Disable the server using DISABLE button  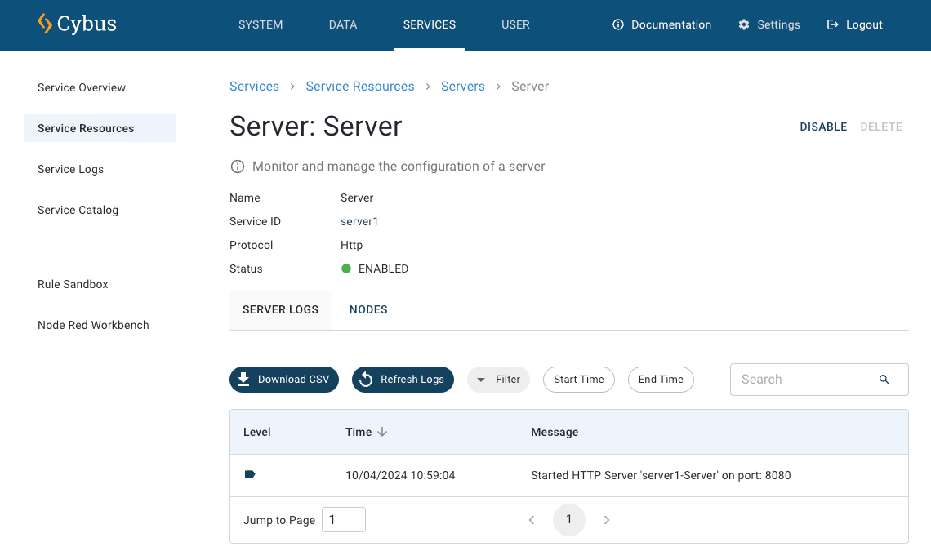(x=822, y=127)
